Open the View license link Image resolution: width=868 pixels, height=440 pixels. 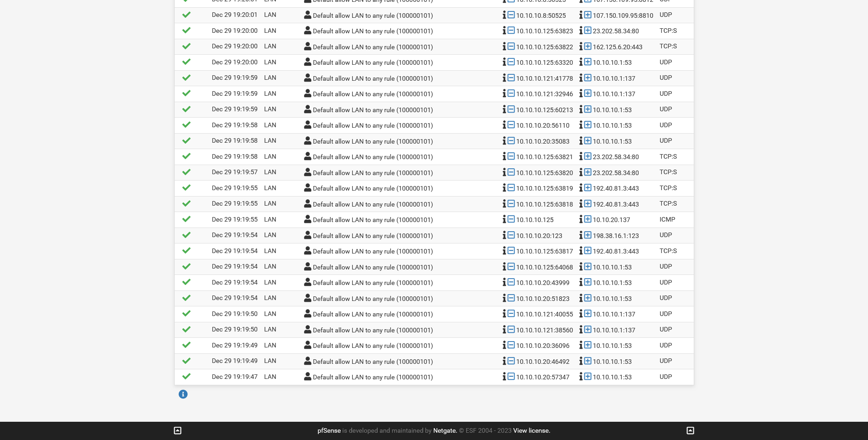(531, 431)
